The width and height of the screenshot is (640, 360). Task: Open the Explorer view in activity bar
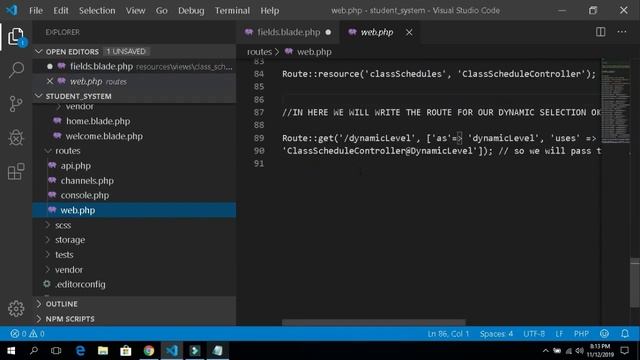tap(16, 37)
